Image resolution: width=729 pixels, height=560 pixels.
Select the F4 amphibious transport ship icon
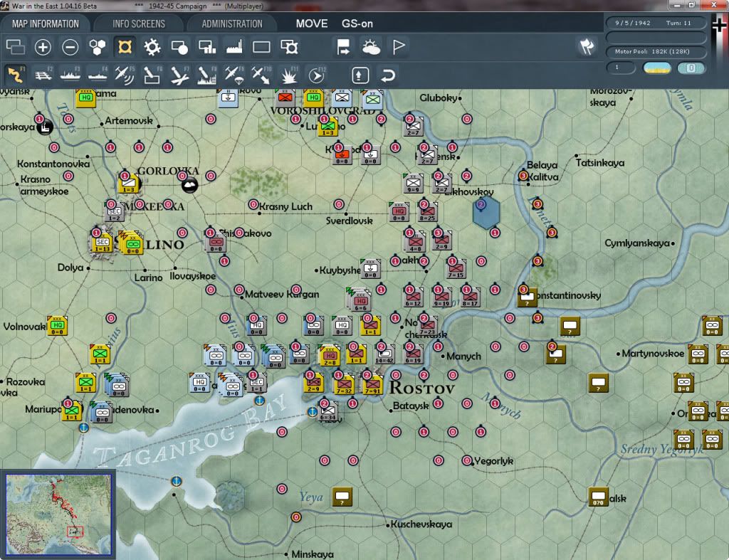[98, 75]
